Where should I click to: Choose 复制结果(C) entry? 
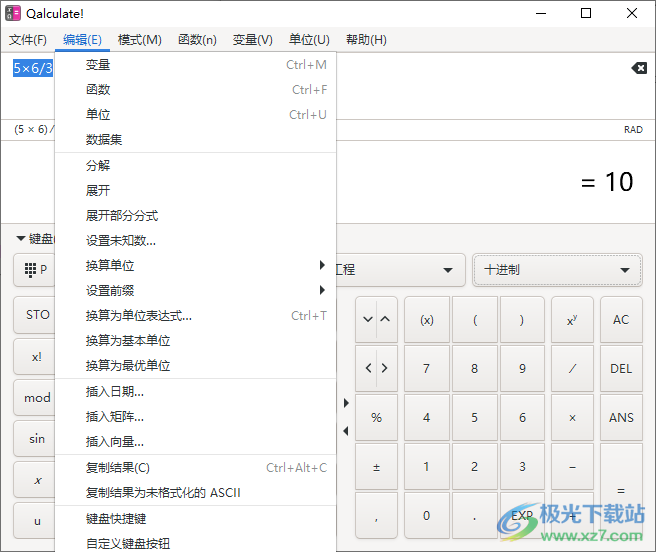point(196,467)
